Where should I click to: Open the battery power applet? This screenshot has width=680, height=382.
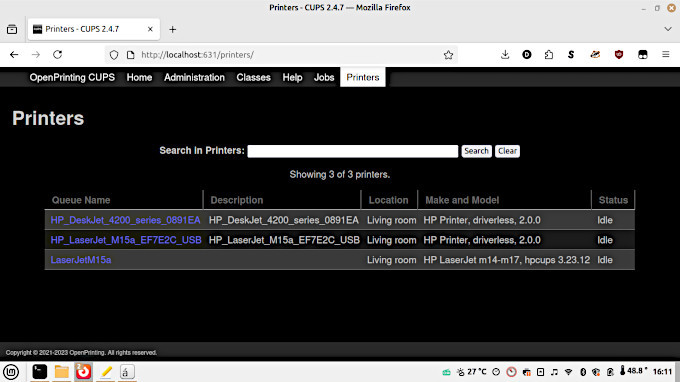point(610,372)
